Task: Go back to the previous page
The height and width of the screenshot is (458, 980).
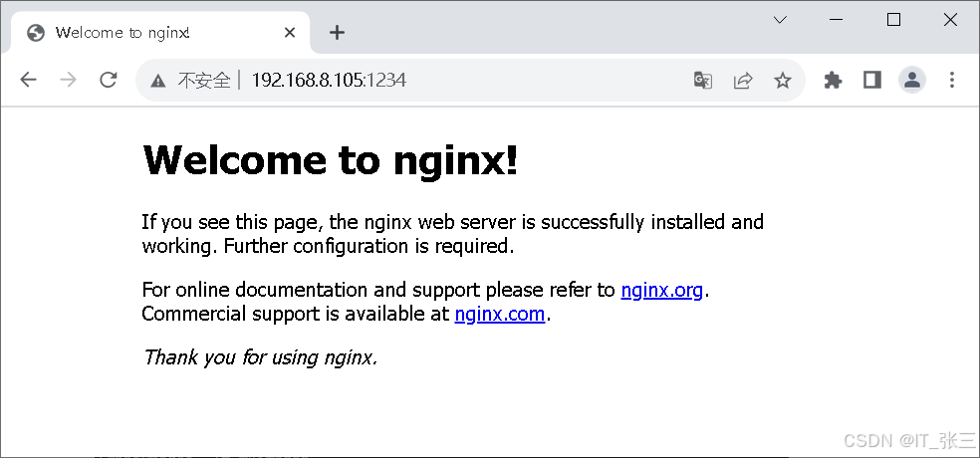Action: click(28, 80)
